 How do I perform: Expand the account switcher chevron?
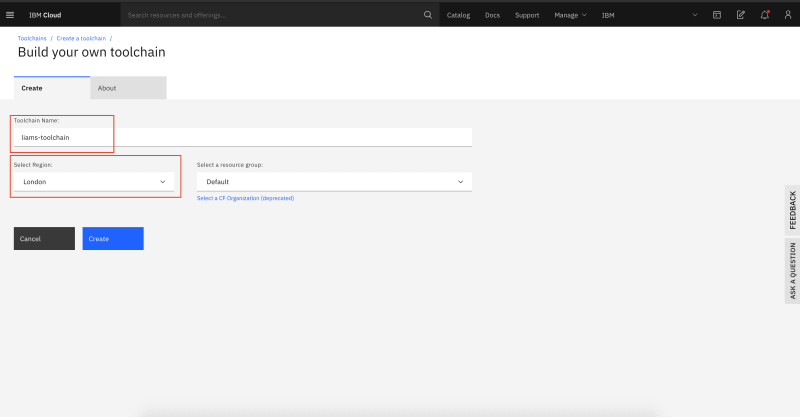click(x=694, y=15)
